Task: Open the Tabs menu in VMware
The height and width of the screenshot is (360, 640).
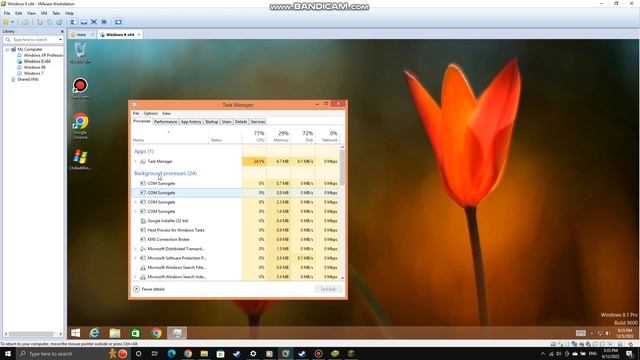Action: click(56, 13)
